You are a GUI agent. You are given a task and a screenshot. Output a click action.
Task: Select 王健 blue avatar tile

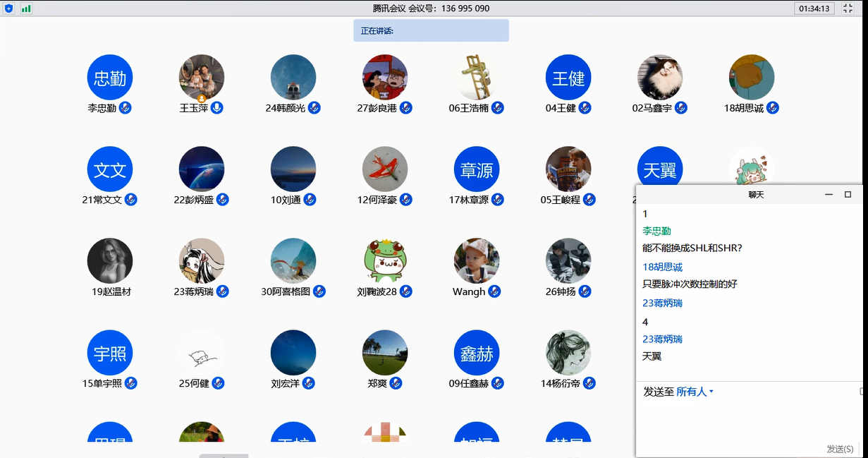coord(568,78)
